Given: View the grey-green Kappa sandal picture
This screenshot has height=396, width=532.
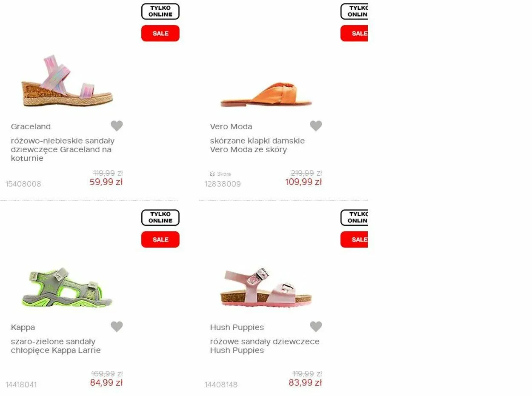Looking at the screenshot, I should (67, 287).
